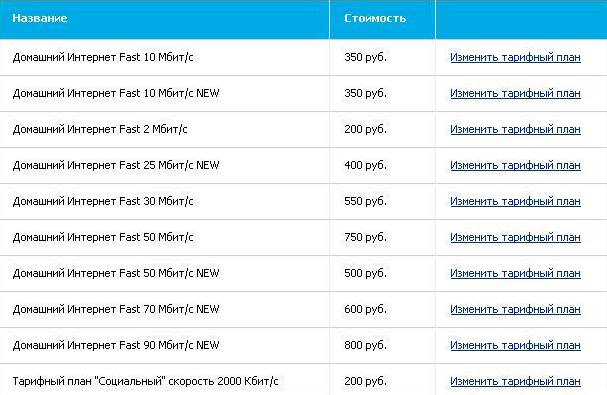Click the 800 руб. price cell
The width and height of the screenshot is (607, 395).
tap(365, 345)
